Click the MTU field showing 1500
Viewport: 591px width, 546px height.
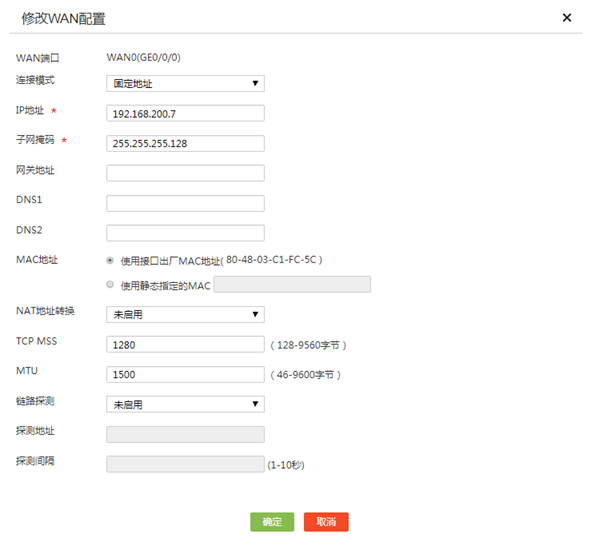185,375
